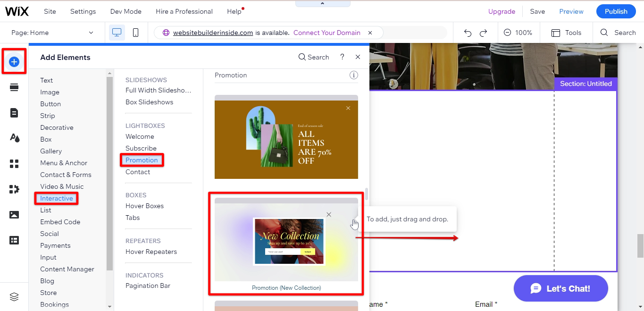Click the Connect Your Domain link
Viewport: 644px width, 311px height.
[326, 33]
